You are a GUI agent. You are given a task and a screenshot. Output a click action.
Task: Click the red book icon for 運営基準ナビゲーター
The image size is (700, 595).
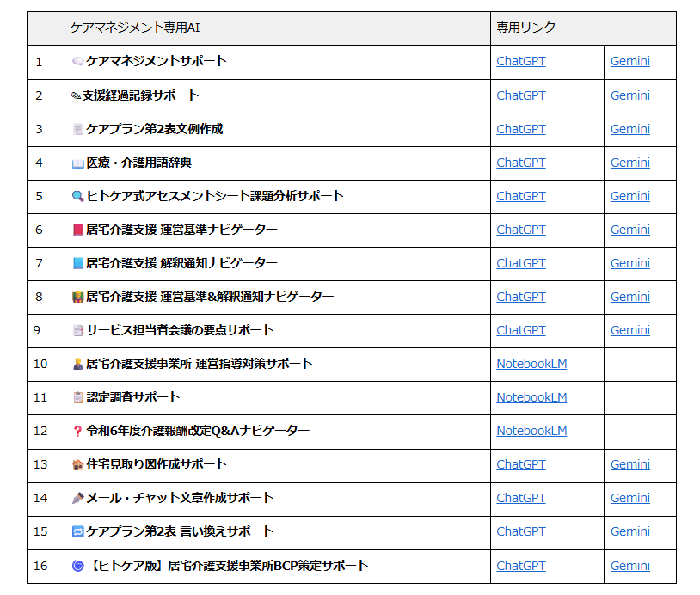point(77,230)
